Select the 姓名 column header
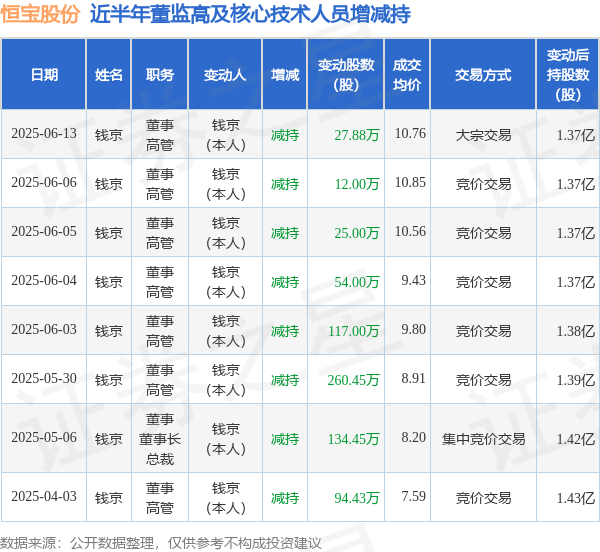 point(109,75)
